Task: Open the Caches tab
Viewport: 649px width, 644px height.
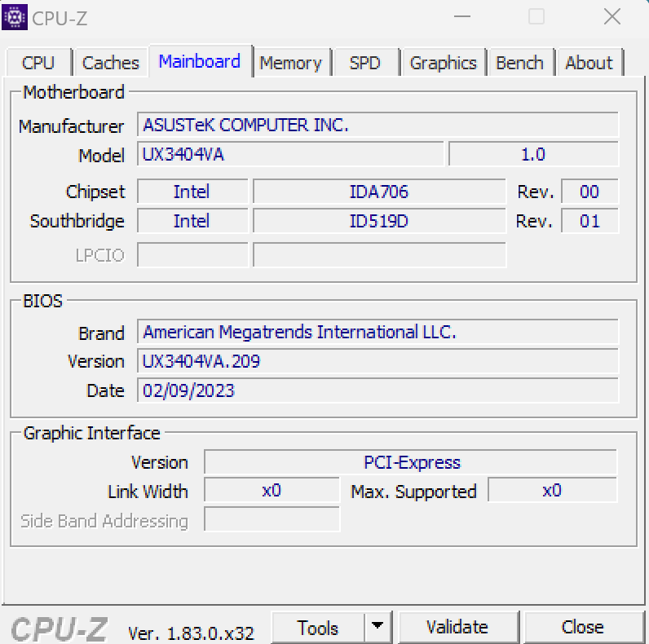Action: pos(111,63)
